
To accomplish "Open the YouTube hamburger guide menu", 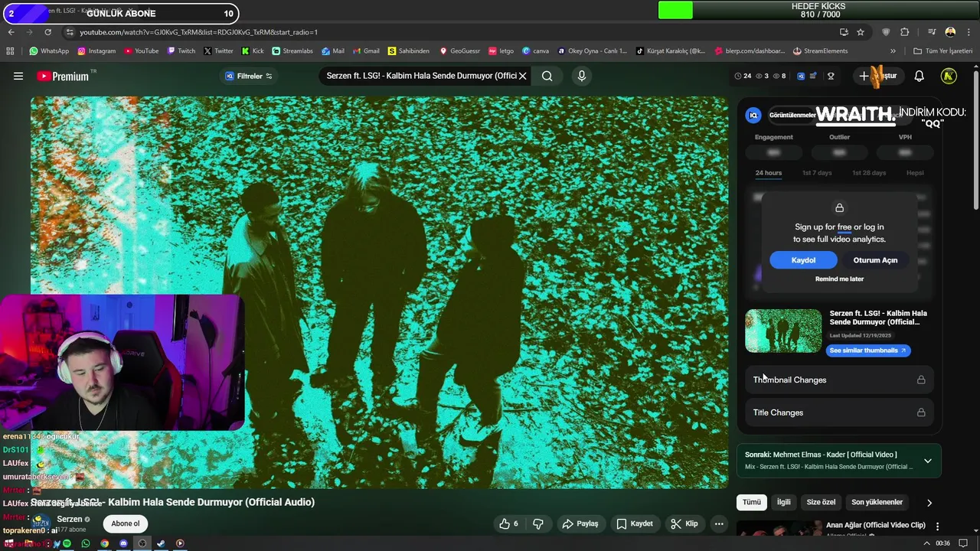I will [18, 76].
